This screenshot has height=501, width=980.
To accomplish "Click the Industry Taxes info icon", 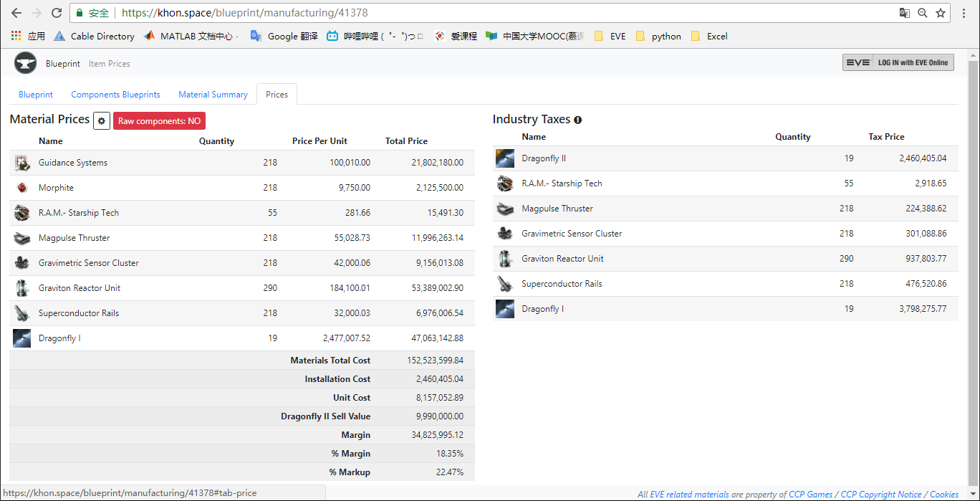I will pyautogui.click(x=577, y=120).
